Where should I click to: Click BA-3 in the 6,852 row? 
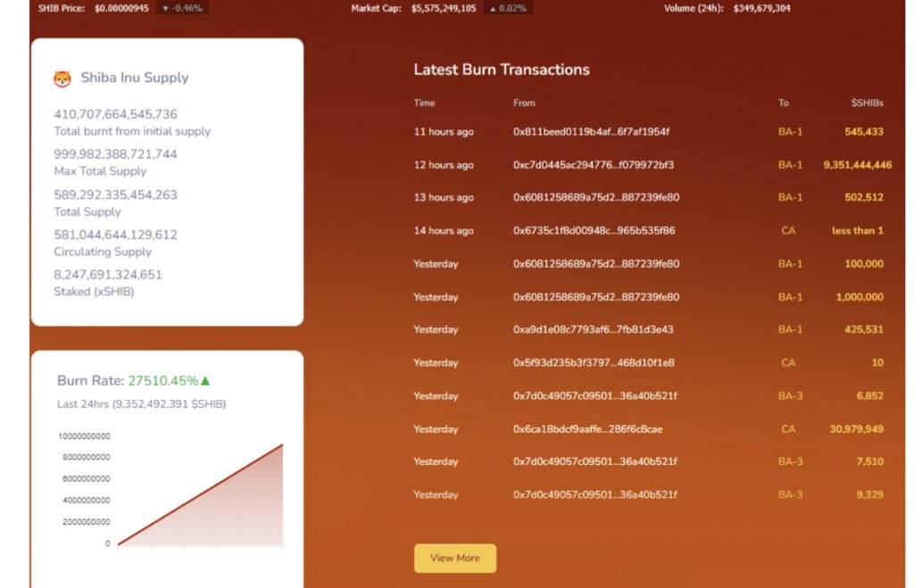pyautogui.click(x=791, y=395)
